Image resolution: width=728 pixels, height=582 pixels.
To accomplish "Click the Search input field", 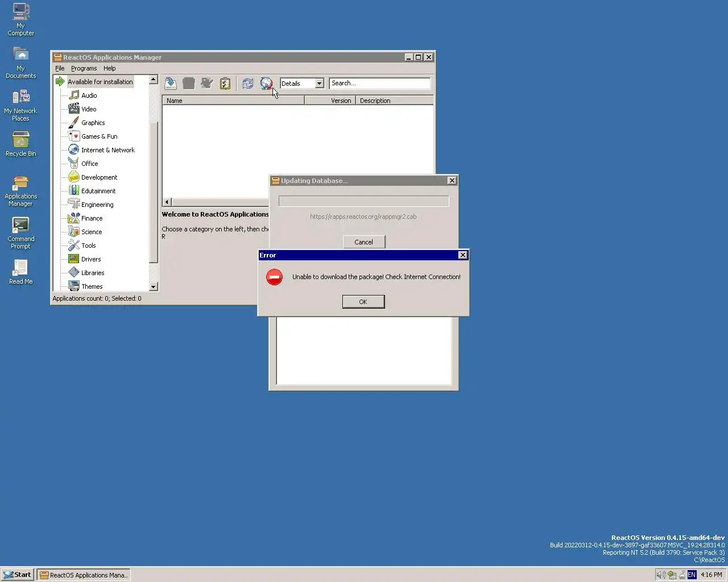I will pos(380,84).
